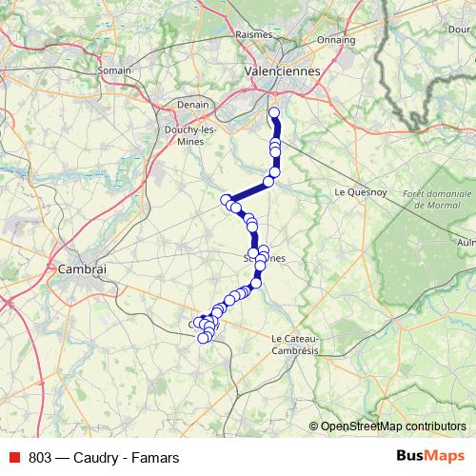This screenshot has height=476, width=476.
Task: Click stop marker at start of diagonal segment
Action: pos(268,182)
